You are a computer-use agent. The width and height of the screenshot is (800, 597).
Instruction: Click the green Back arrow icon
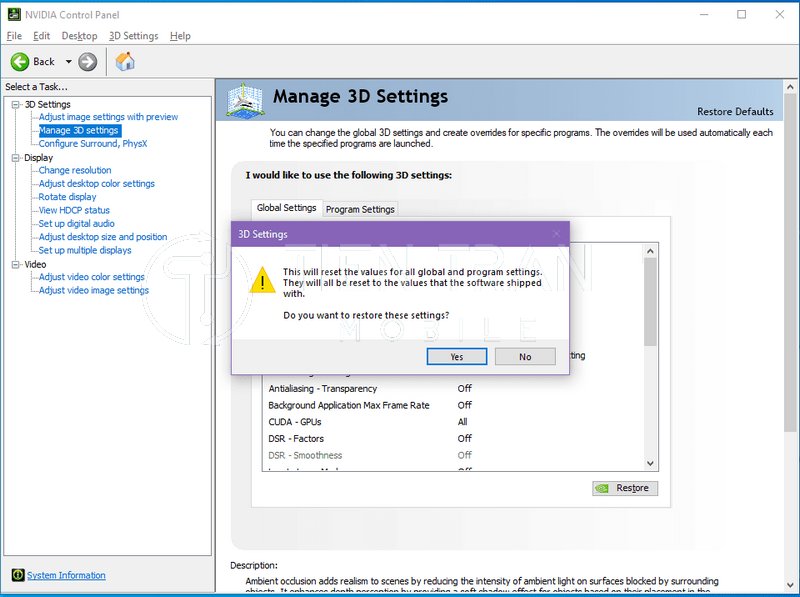20,62
